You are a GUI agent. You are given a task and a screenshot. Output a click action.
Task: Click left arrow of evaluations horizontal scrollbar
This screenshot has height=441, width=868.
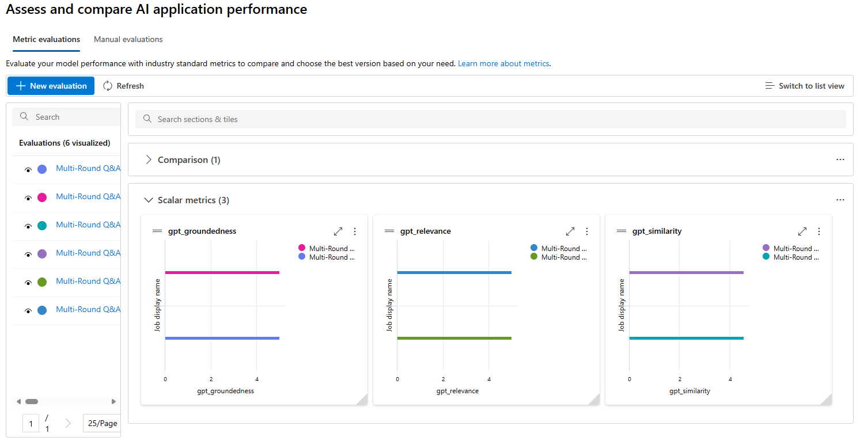(18, 401)
